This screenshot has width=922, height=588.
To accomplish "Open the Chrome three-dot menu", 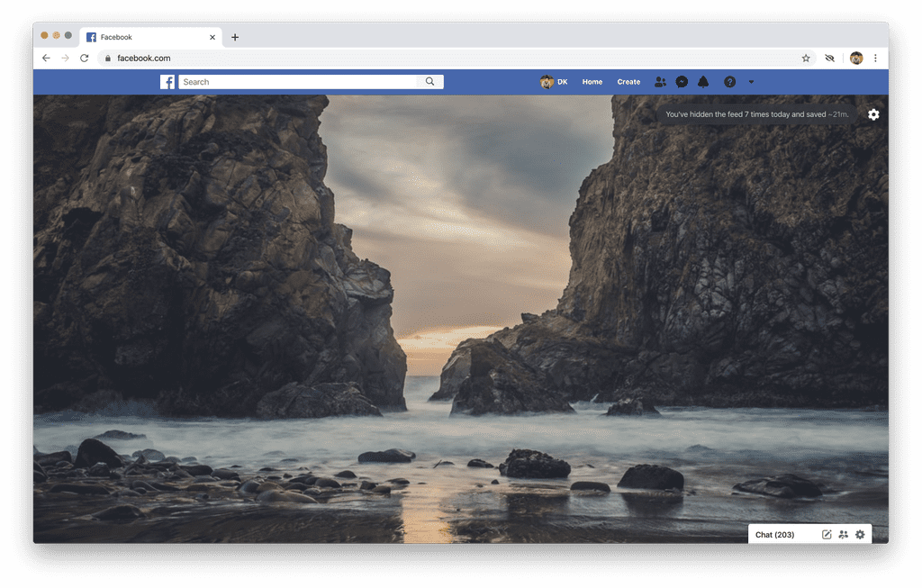I will 875,59.
